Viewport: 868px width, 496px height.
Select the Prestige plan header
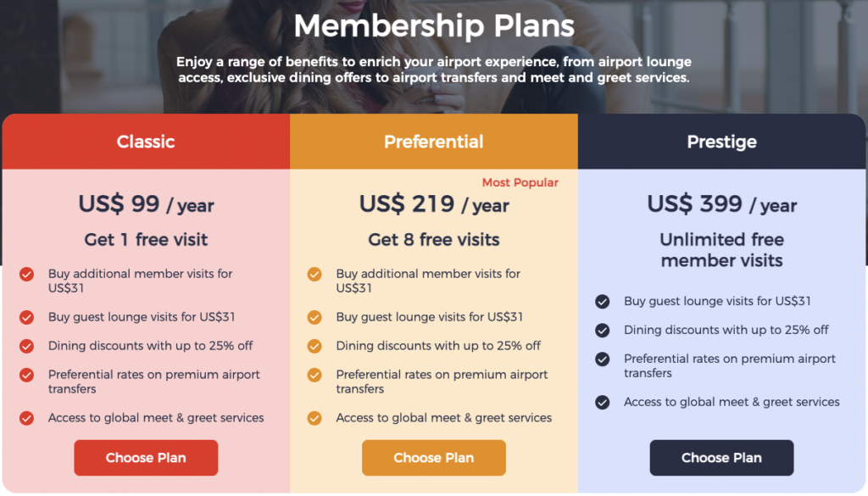721,142
